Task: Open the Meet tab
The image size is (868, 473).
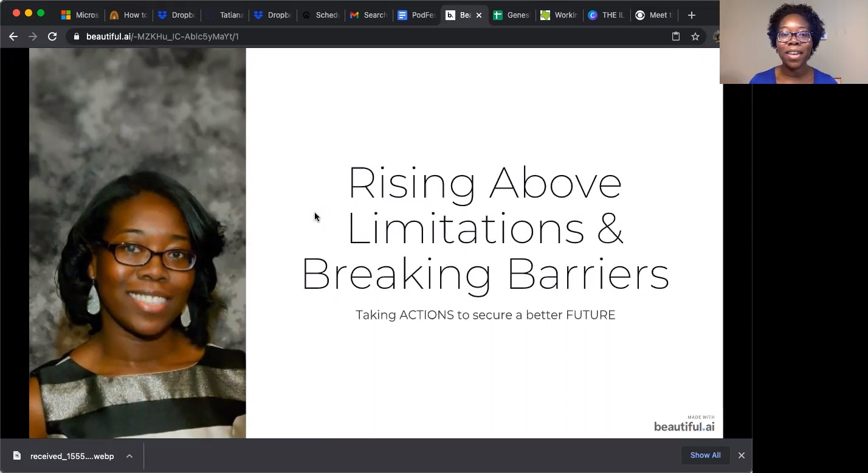Action: 653,15
